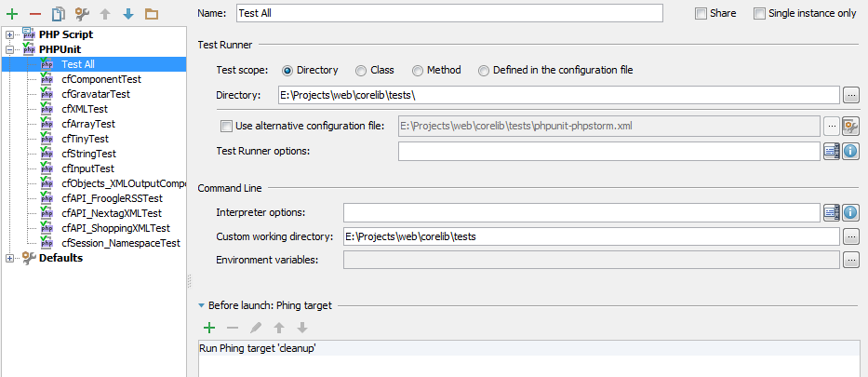Expand the PHP Script tree node
Screen dimensions: 868x377
(9, 34)
